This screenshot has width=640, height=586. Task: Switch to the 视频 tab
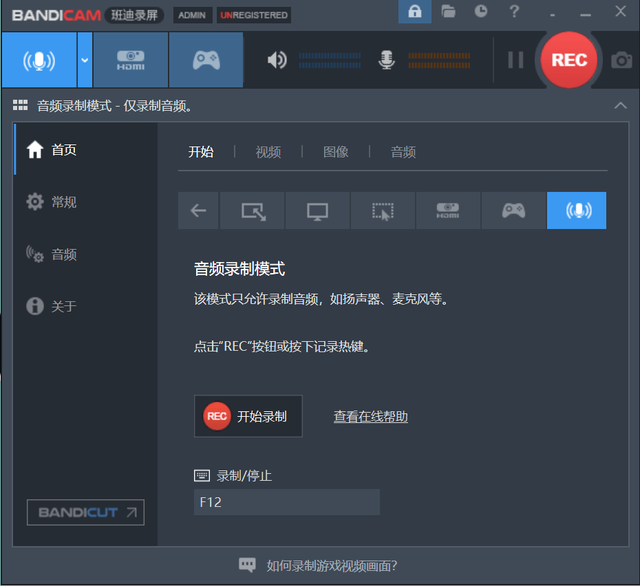click(x=268, y=152)
